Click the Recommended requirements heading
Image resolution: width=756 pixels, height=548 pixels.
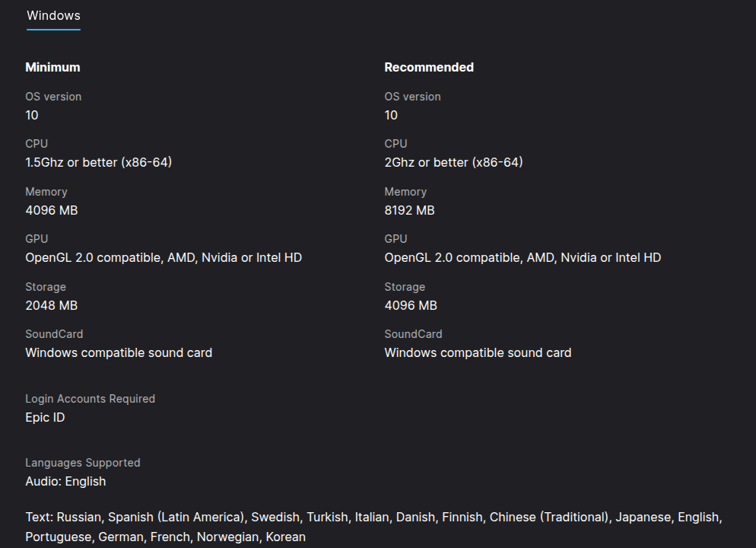[429, 67]
